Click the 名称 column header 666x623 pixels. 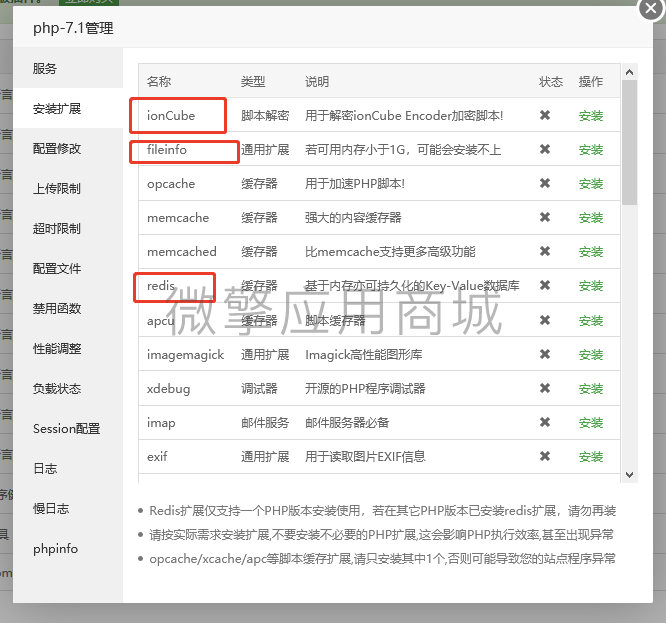pyautogui.click(x=159, y=81)
